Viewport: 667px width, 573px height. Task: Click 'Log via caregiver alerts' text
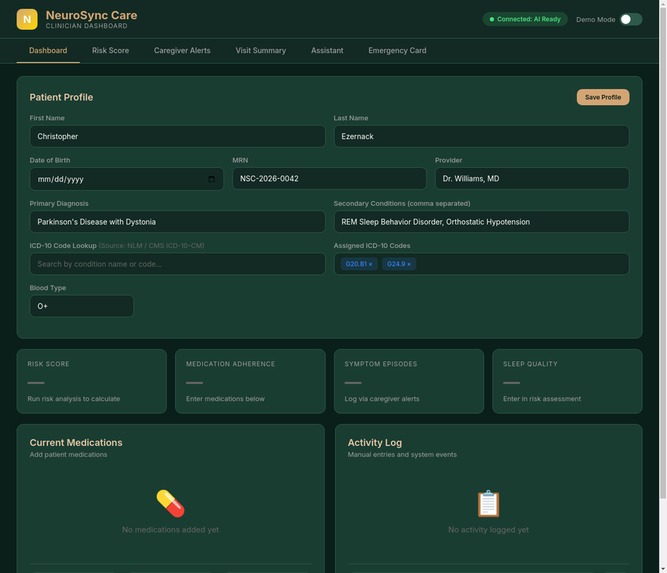382,399
